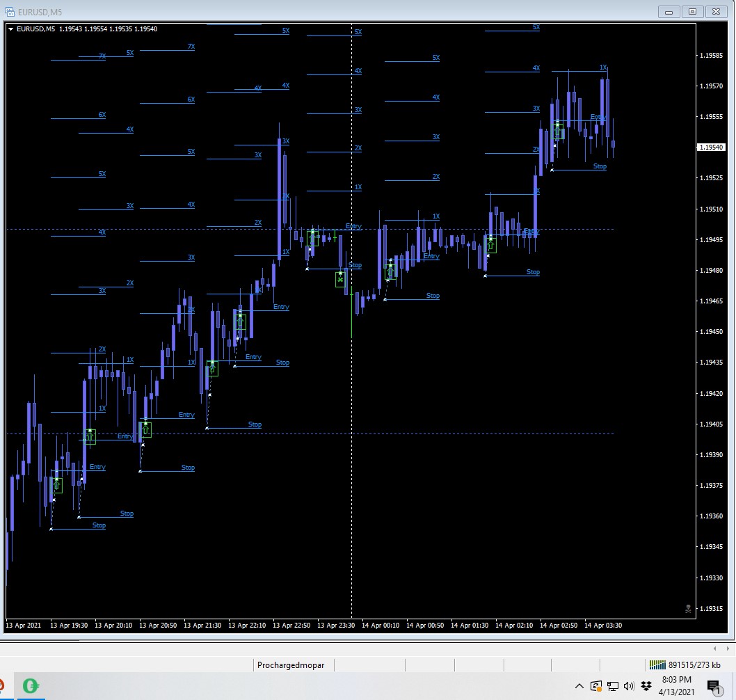Click price axis label 1.19450
The image size is (736, 700).
(x=711, y=331)
